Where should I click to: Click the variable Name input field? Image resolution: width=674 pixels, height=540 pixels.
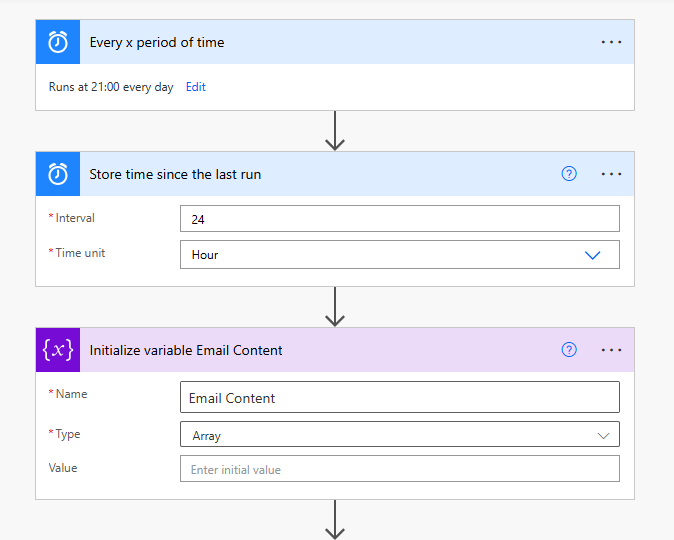[399, 398]
